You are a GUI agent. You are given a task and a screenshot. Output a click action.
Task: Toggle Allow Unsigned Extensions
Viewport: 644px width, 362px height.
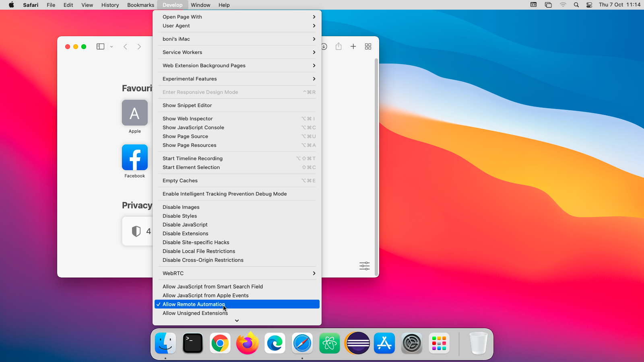195,313
